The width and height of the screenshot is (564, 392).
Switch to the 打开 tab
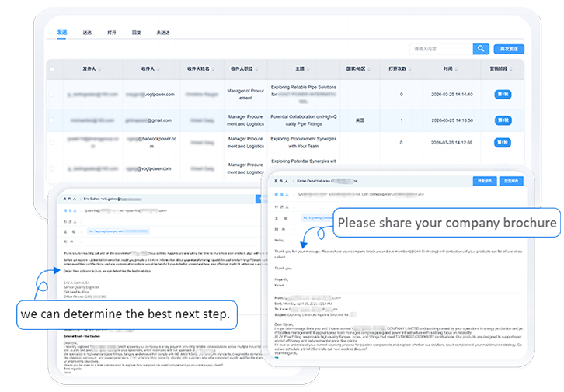(x=112, y=33)
